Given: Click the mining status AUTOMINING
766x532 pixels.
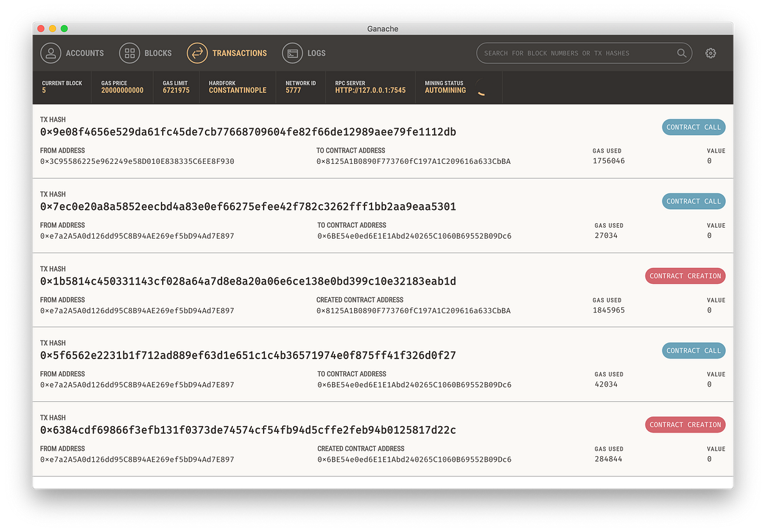Looking at the screenshot, I should coord(446,91).
